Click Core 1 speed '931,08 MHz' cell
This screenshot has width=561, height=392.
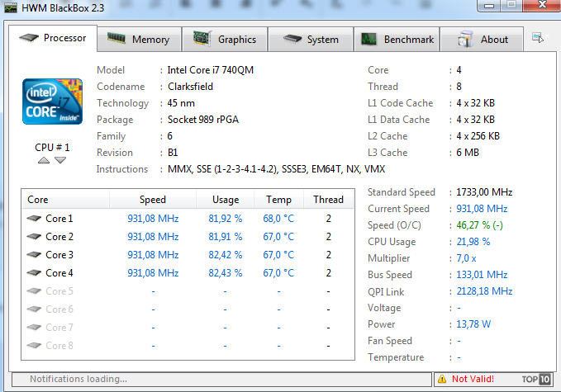(x=153, y=219)
